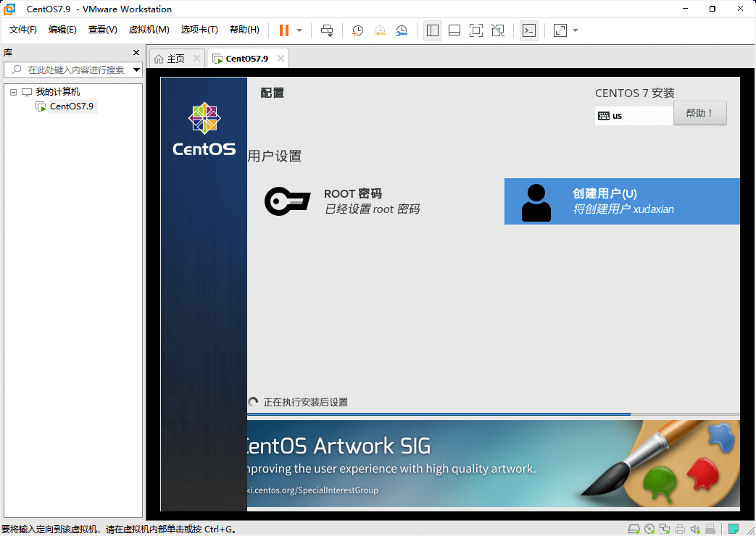
Task: Click the stretch guest display icon
Action: 560,30
